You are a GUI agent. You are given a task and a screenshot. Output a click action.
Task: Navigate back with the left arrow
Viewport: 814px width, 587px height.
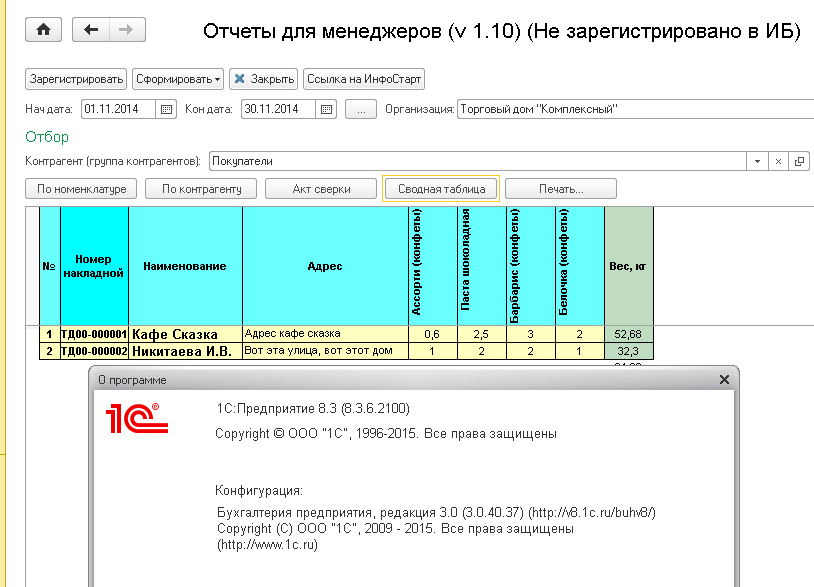[91, 30]
